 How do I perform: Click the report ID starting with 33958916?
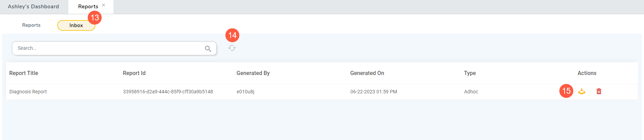[x=168, y=92]
